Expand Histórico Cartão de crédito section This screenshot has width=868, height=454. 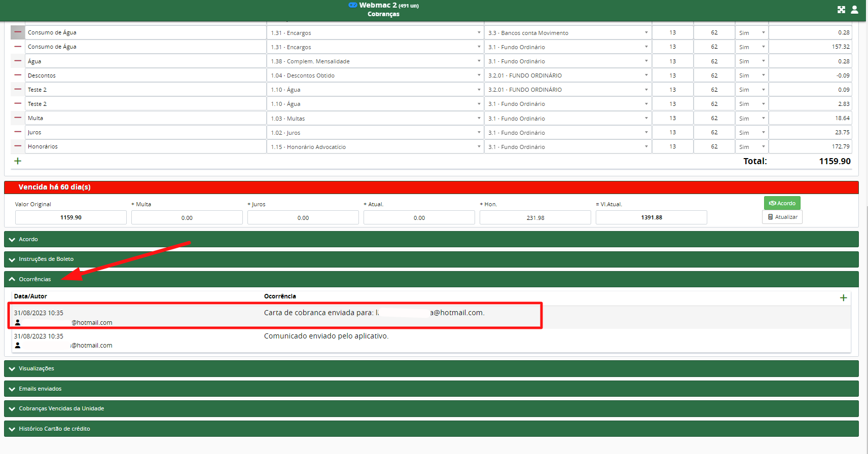pyautogui.click(x=54, y=429)
